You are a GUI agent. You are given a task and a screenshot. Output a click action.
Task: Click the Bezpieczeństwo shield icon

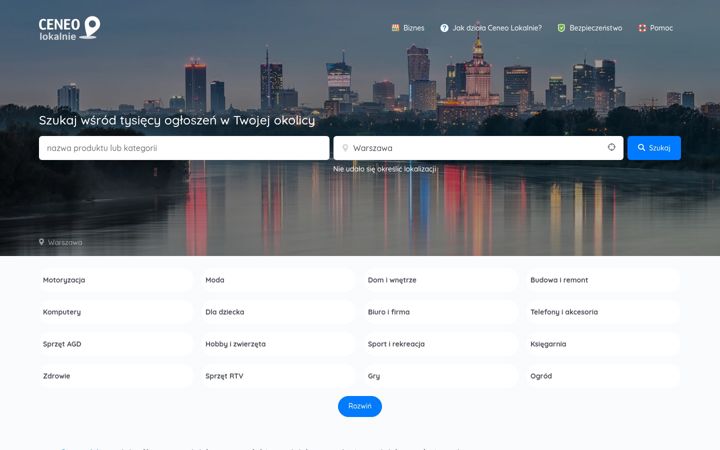pyautogui.click(x=561, y=28)
